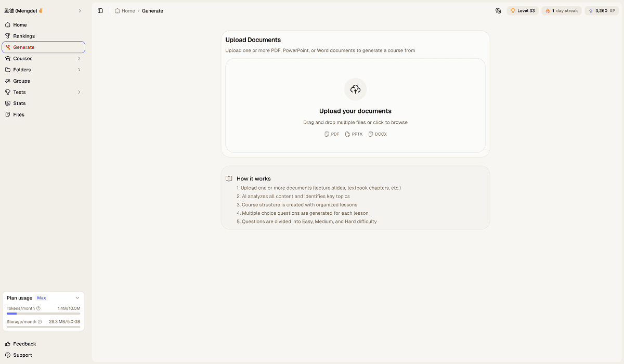
Task: Click the Tokens/month usage progress bar
Action: 43,314
